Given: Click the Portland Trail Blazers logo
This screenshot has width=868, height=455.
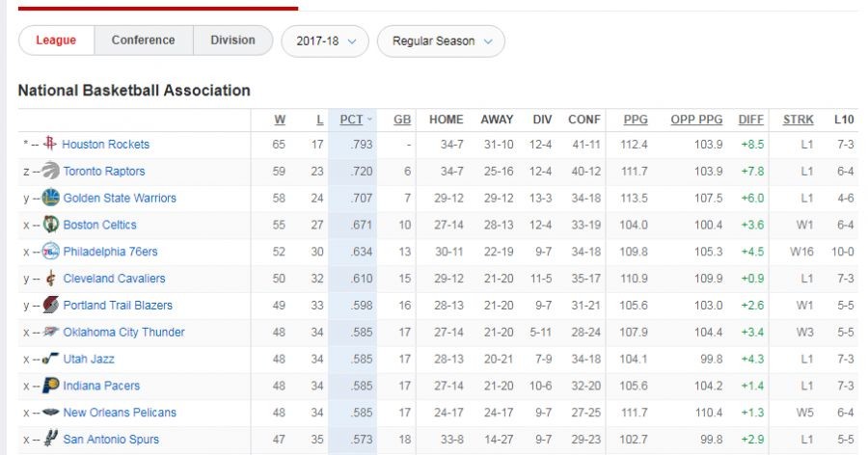Looking at the screenshot, I should click(x=52, y=306).
